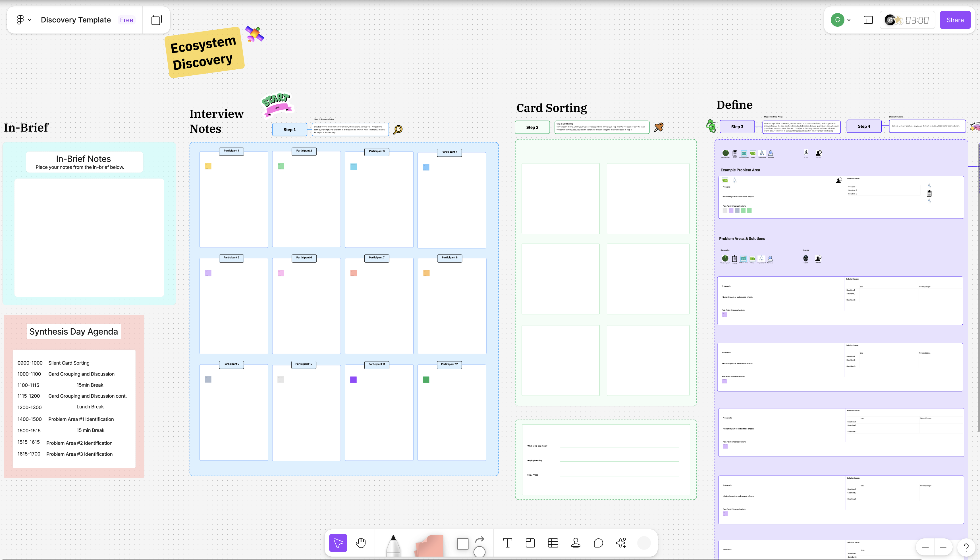Select the Comment bubble tool
The height and width of the screenshot is (560, 980).
pos(598,543)
